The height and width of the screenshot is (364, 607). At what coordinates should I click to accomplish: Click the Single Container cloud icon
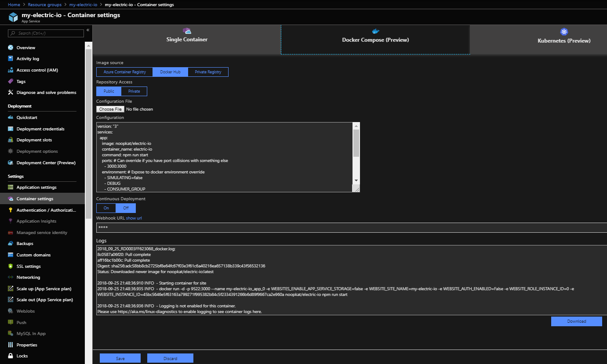(x=187, y=31)
